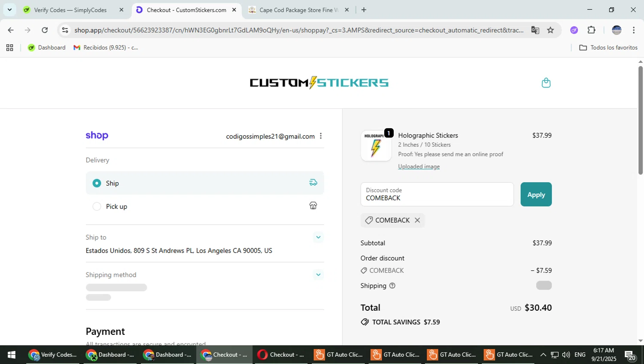Image resolution: width=644 pixels, height=364 pixels.
Task: Go forward with the forward arrow
Action: 27,30
